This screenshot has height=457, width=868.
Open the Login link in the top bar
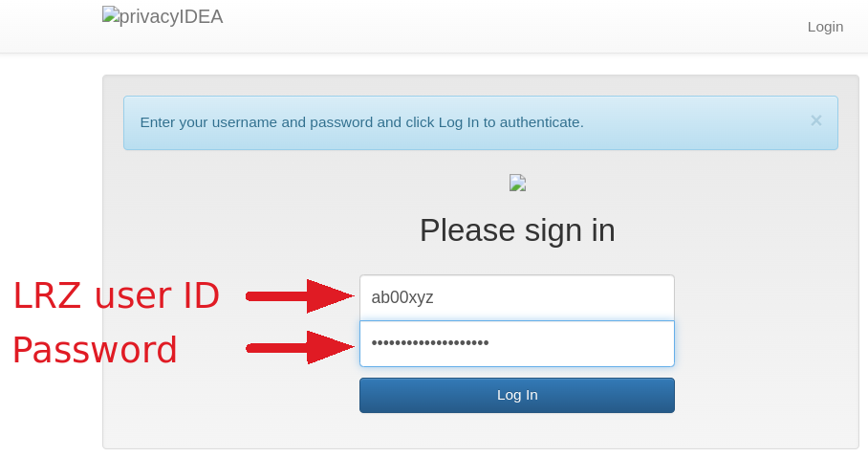click(825, 27)
